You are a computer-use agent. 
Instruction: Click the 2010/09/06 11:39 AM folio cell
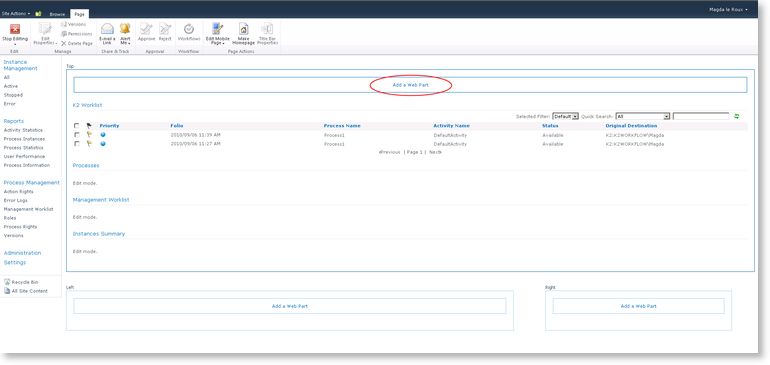[x=195, y=135]
